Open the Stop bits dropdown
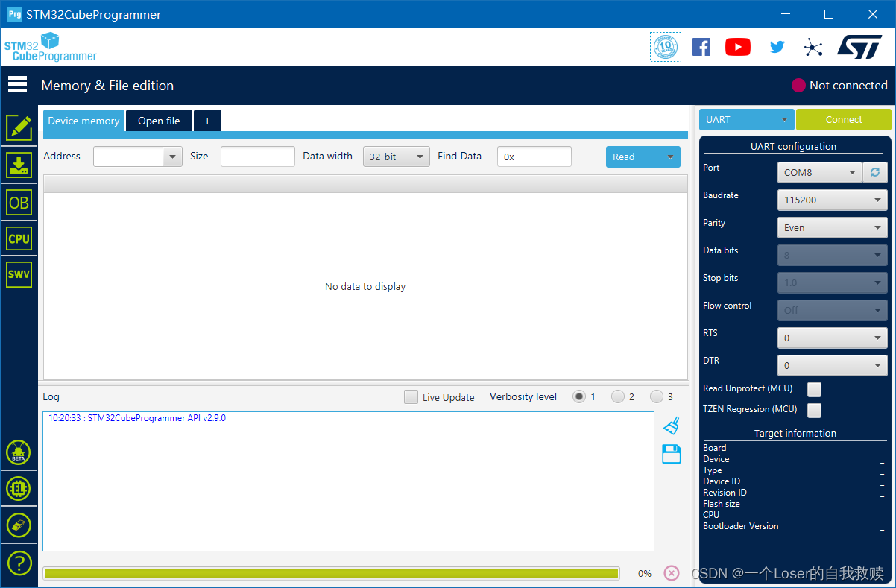 (x=833, y=282)
